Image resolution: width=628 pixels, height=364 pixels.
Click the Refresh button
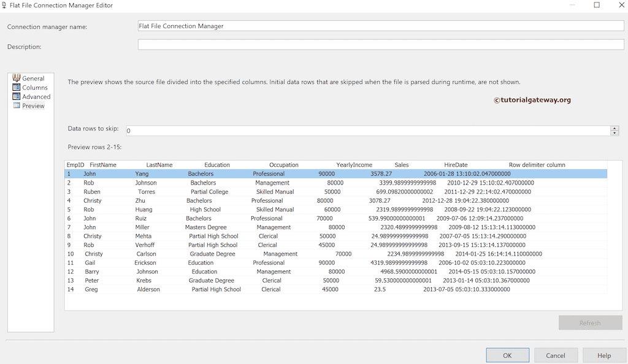pyautogui.click(x=590, y=323)
